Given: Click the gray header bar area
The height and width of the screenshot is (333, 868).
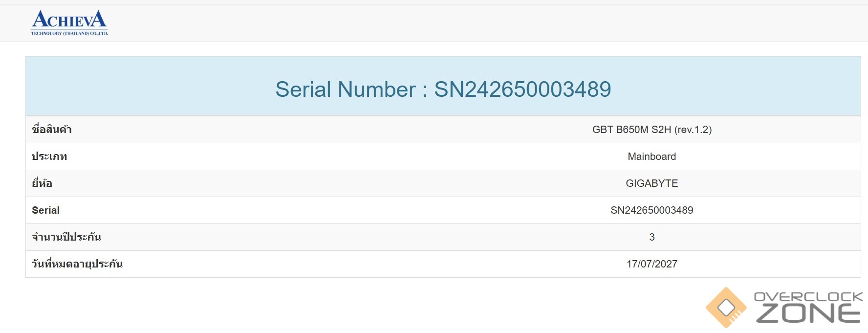Looking at the screenshot, I should [434, 23].
